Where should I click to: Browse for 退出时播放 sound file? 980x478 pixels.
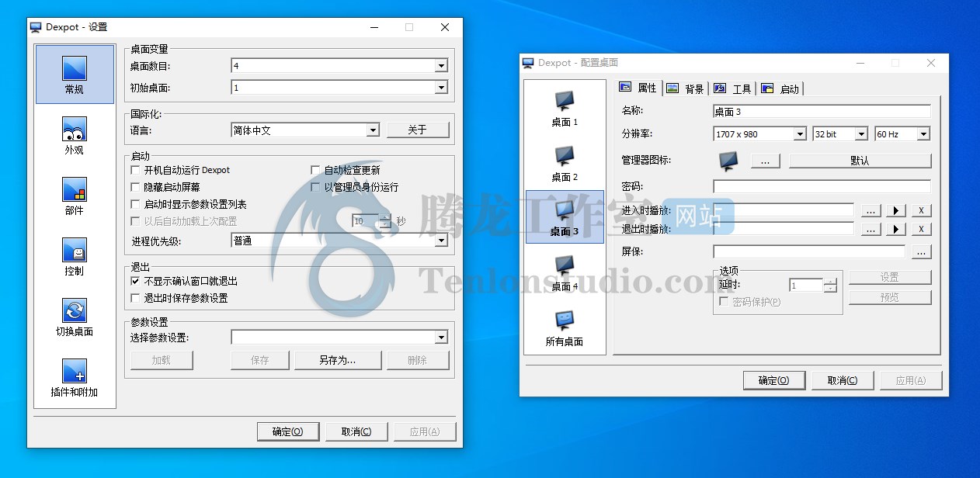pyautogui.click(x=871, y=229)
